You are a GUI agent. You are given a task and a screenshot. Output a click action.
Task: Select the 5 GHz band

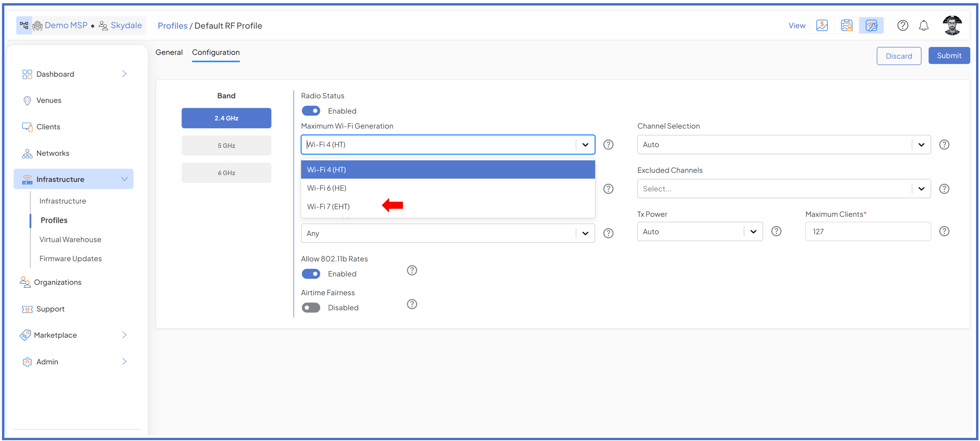coord(226,146)
